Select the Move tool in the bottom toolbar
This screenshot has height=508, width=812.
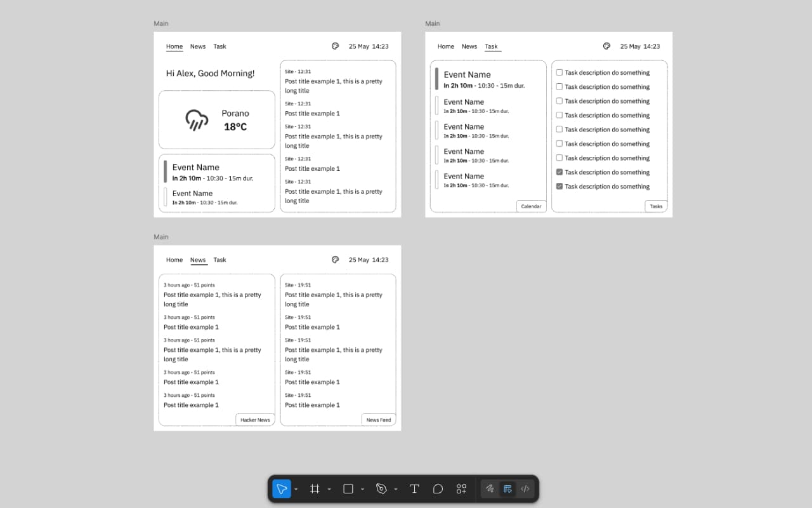(281, 489)
